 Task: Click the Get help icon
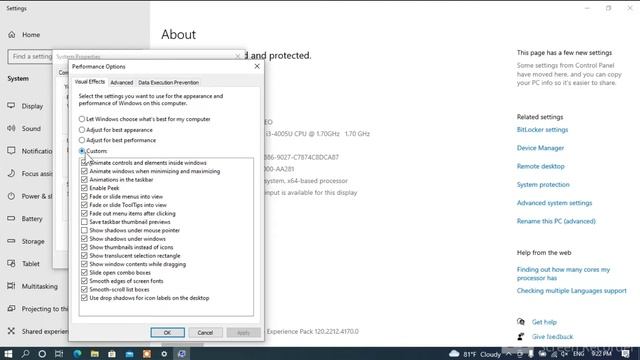[521, 322]
